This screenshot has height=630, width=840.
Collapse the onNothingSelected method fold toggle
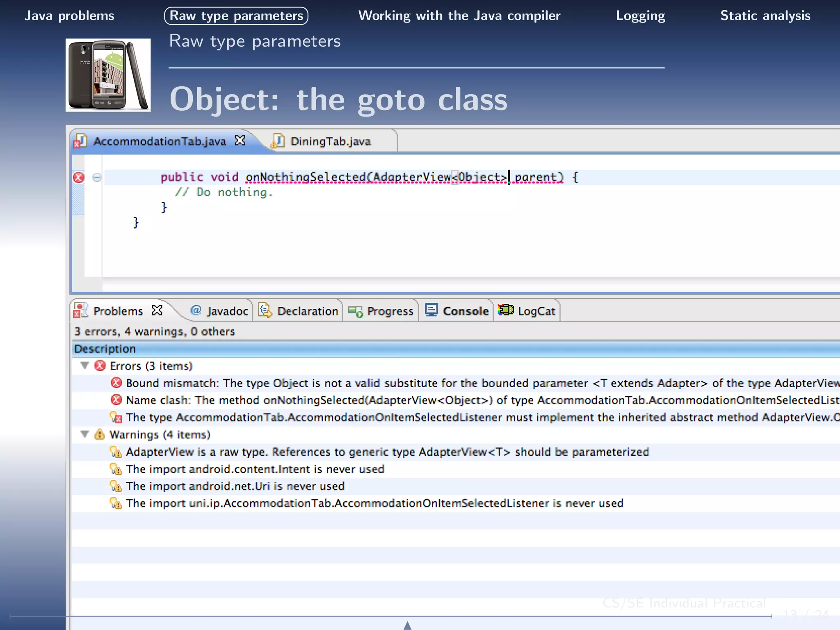tap(97, 177)
